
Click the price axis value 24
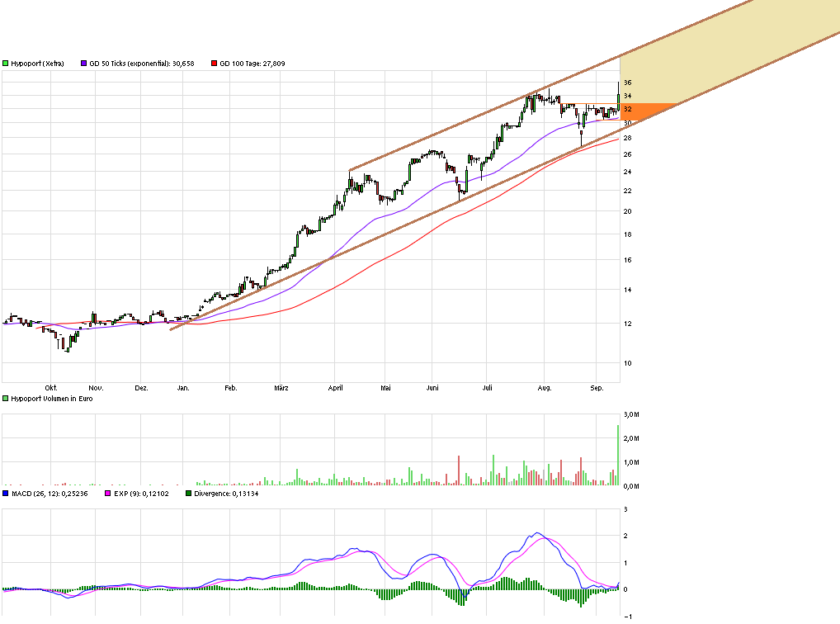click(627, 172)
